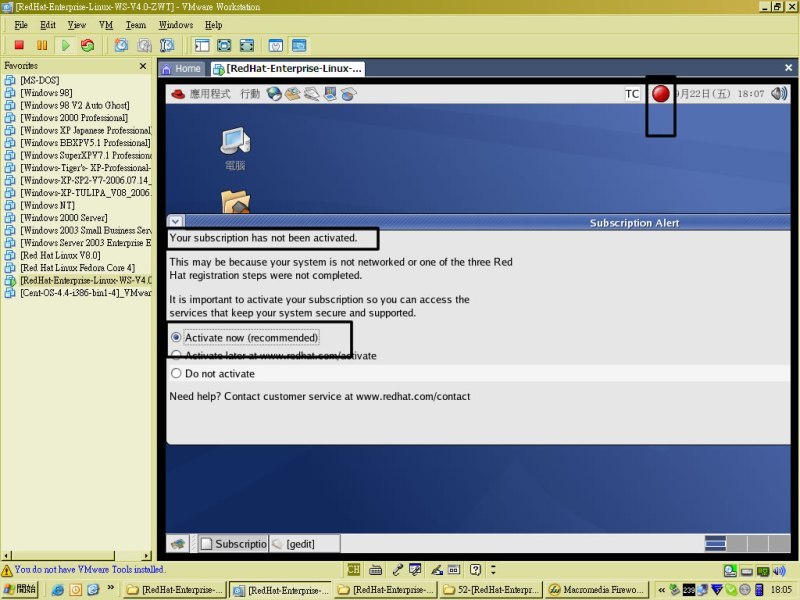Click the system tray volume speaker icon

[x=779, y=571]
